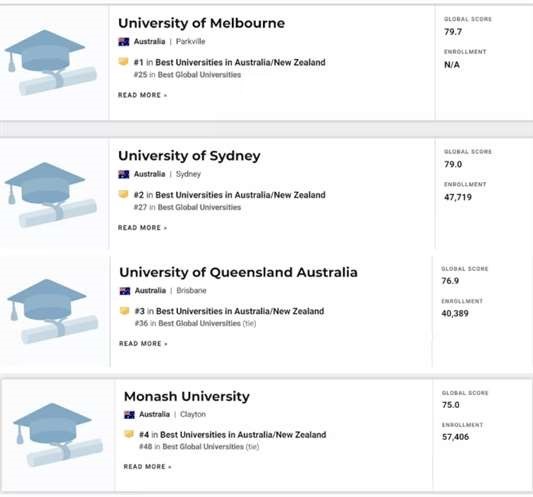Click the ranking badge icon beside #1 ranking
The image size is (533, 497).
coord(123,62)
